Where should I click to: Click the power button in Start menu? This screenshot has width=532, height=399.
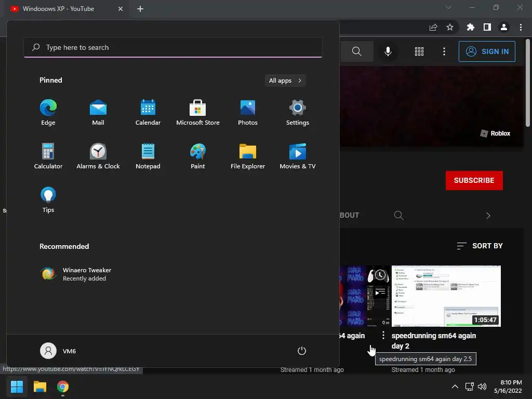tap(302, 351)
